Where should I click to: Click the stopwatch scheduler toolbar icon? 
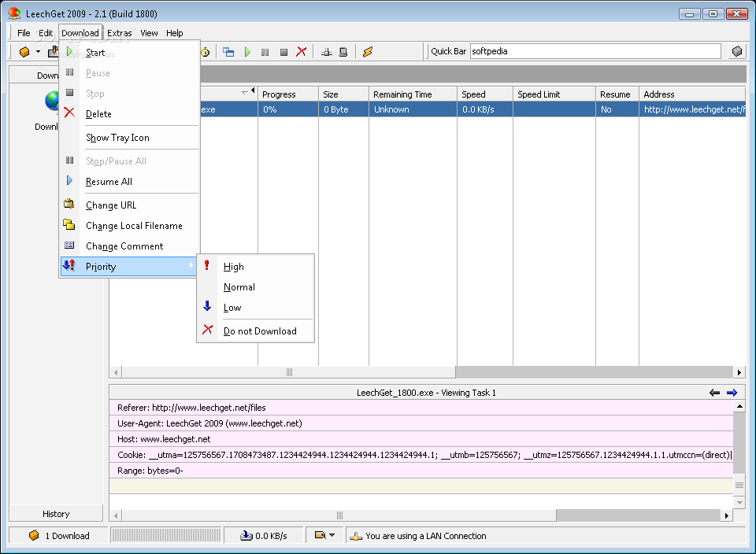206,52
